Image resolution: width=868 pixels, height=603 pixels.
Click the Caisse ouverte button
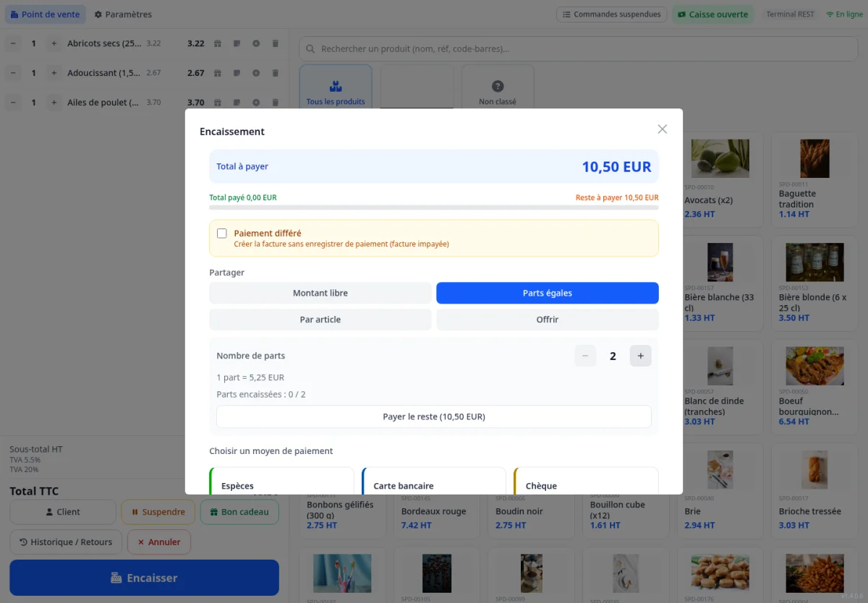[712, 14]
